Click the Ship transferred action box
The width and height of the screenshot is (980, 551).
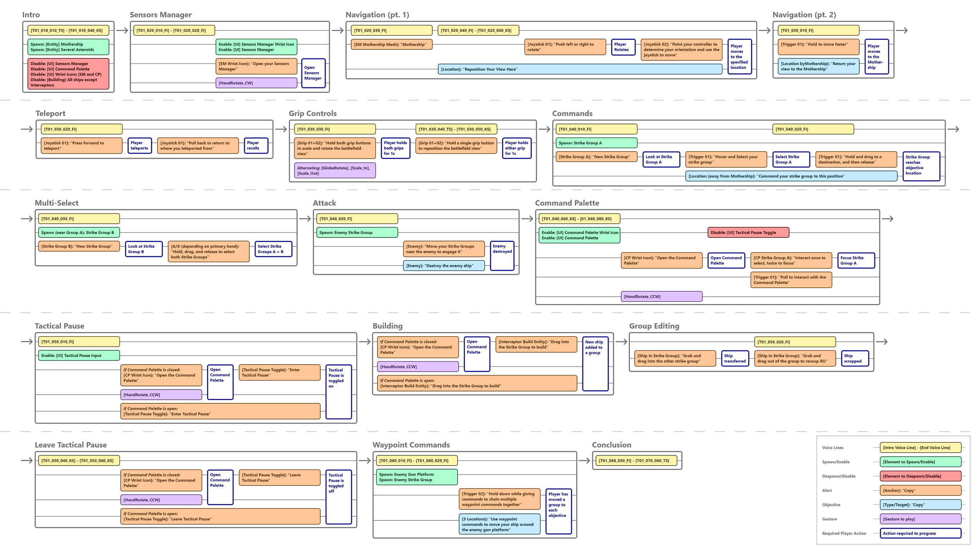coord(735,359)
